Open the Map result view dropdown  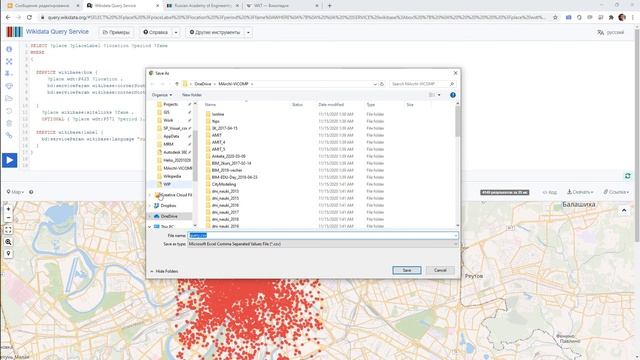[15, 192]
